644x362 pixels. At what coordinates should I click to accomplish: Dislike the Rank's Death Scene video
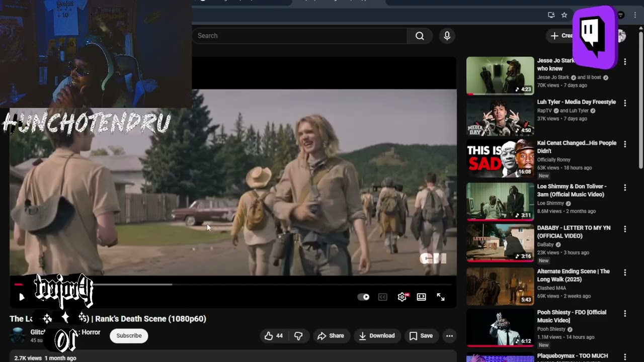click(x=298, y=336)
